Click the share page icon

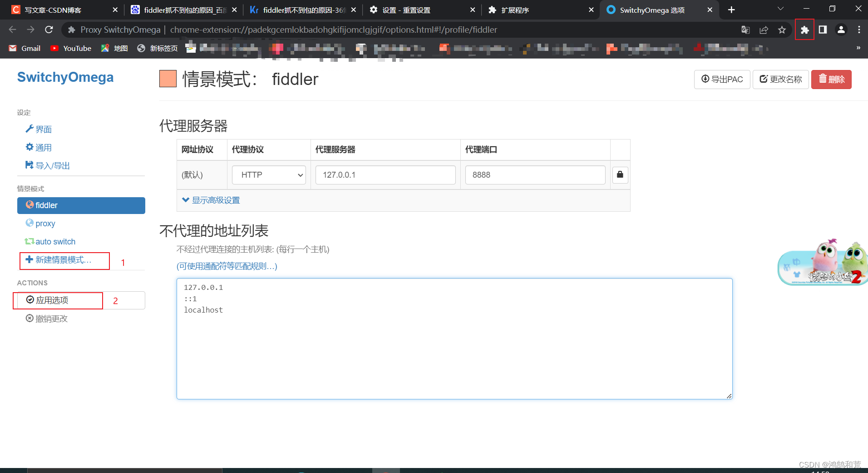click(764, 30)
